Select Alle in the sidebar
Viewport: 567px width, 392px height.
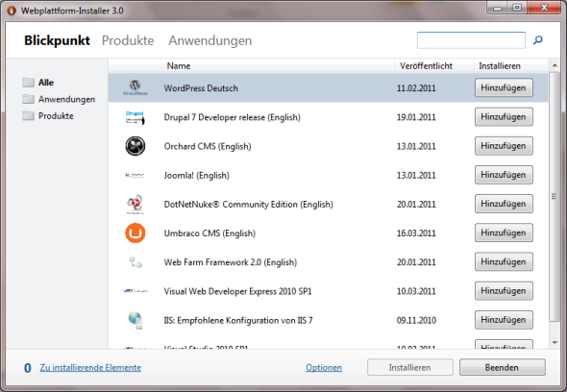(x=46, y=83)
